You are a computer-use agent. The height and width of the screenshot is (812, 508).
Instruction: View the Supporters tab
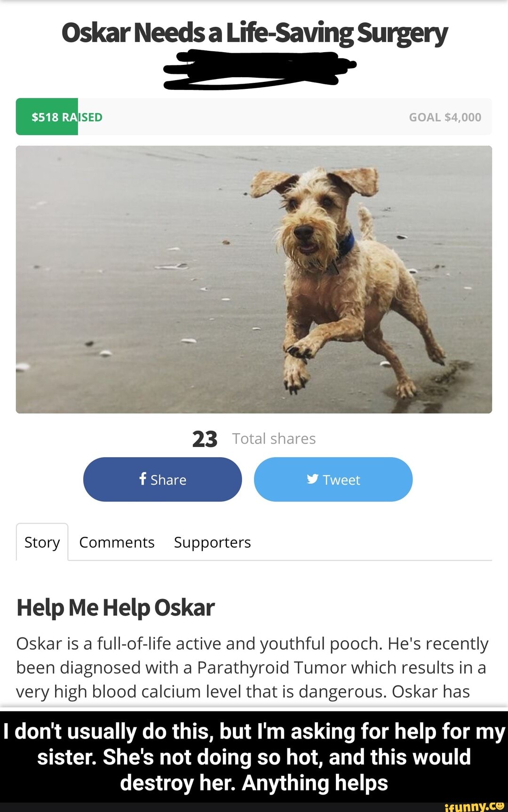click(x=212, y=542)
